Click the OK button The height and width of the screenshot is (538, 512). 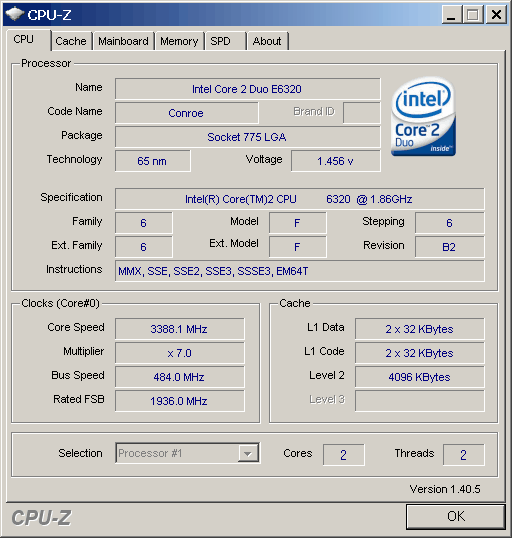[456, 516]
